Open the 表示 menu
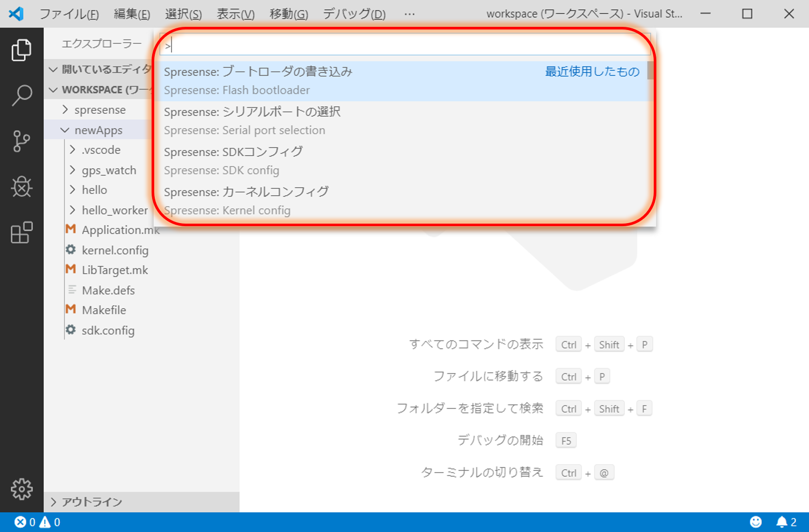 [x=235, y=14]
